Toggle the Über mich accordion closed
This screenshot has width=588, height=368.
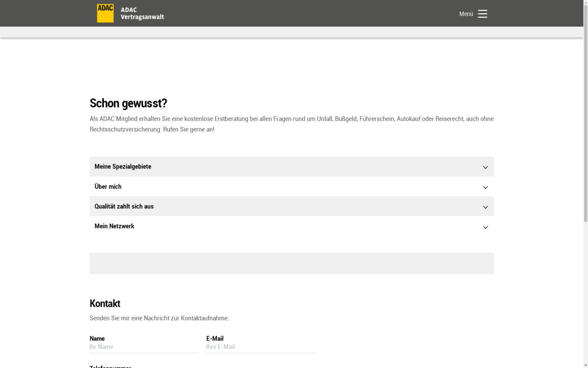coord(292,186)
